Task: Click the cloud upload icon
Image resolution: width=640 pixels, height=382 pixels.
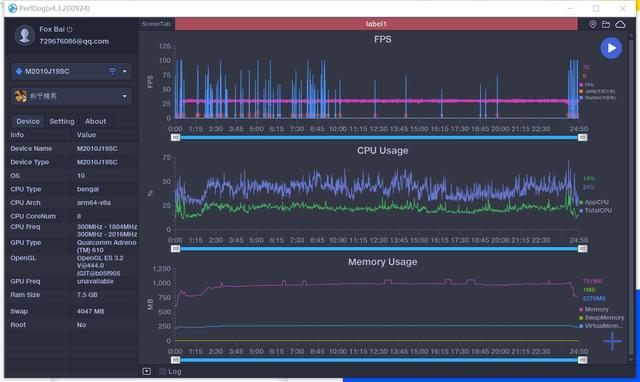Action: click(x=620, y=24)
